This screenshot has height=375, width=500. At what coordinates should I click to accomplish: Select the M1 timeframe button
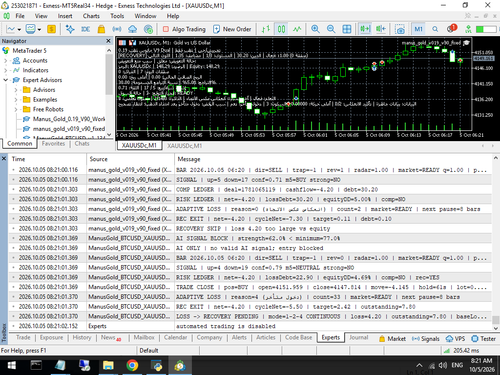pyautogui.click(x=419, y=29)
